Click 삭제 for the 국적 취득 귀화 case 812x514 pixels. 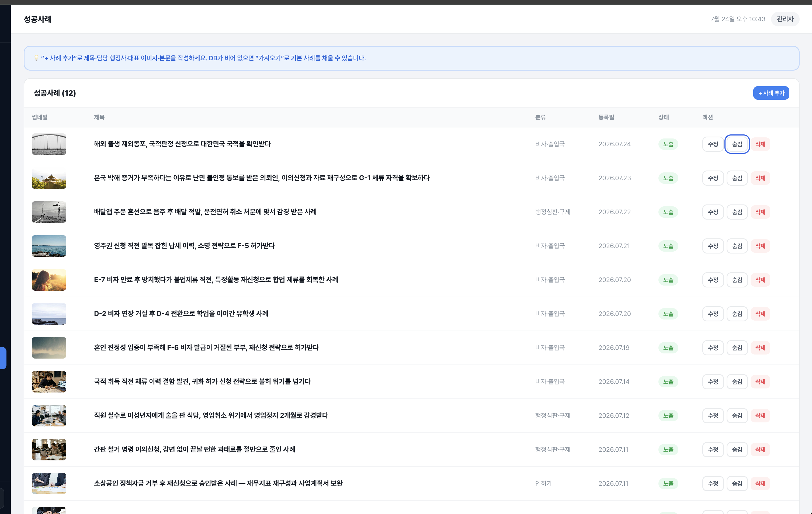(x=760, y=382)
